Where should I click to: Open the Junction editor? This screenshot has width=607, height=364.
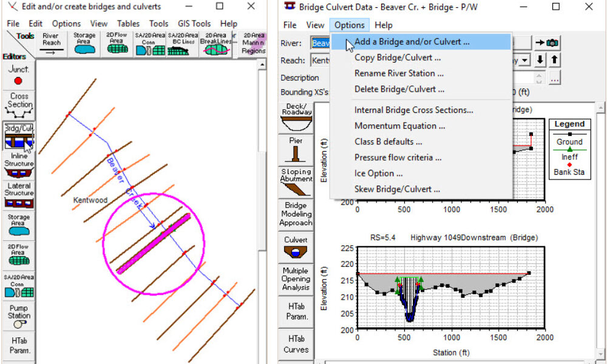coord(18,75)
